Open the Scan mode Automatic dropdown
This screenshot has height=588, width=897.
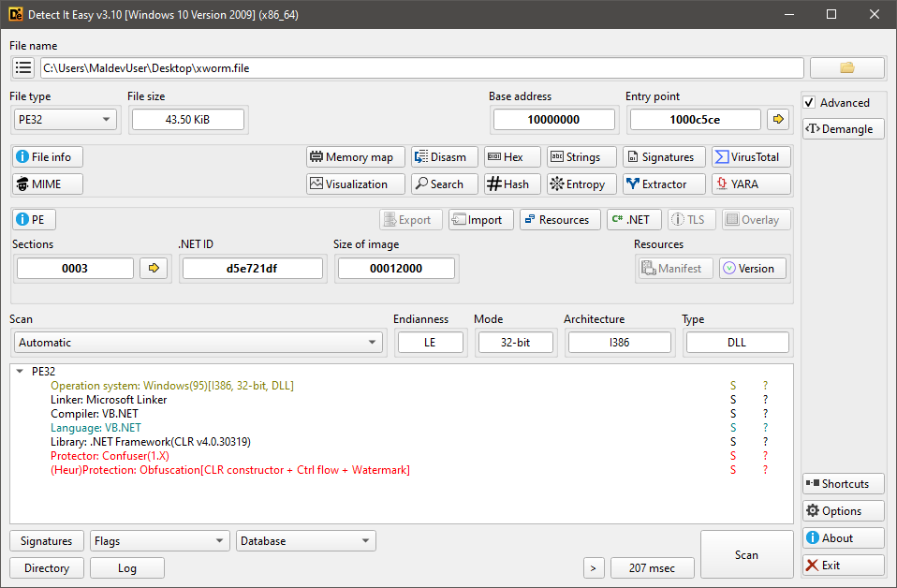tap(198, 343)
